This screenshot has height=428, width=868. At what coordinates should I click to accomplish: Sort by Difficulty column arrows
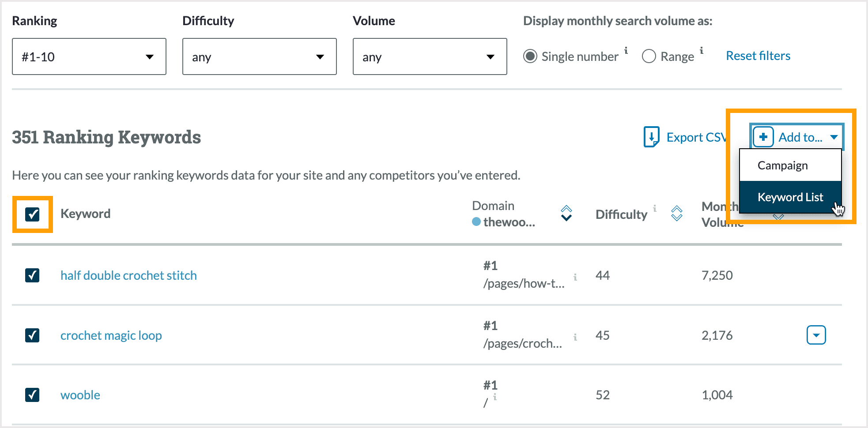[x=676, y=214]
